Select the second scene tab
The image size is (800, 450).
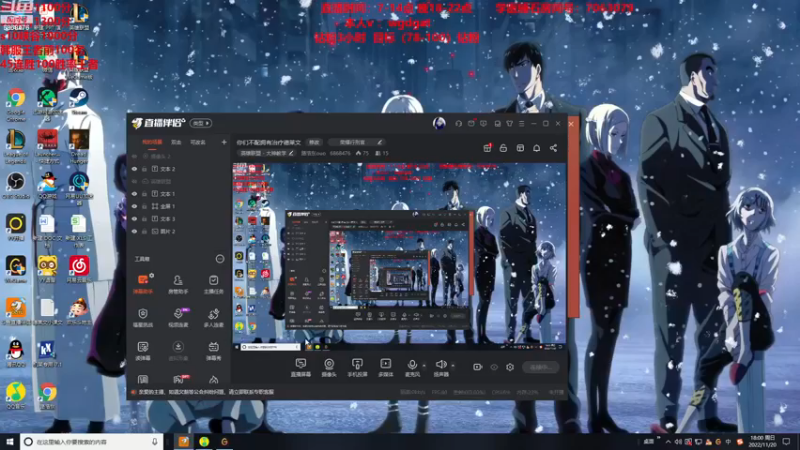[177, 142]
